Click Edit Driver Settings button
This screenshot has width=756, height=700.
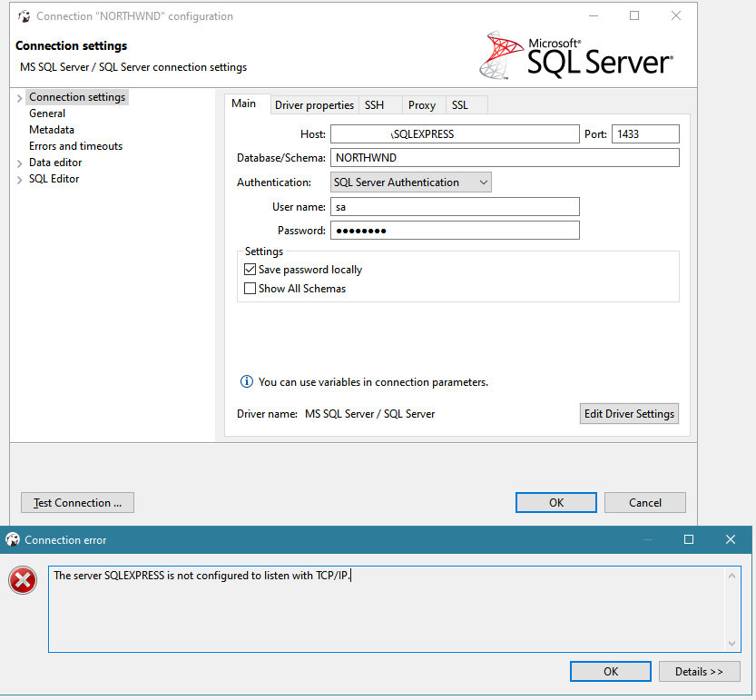point(629,414)
